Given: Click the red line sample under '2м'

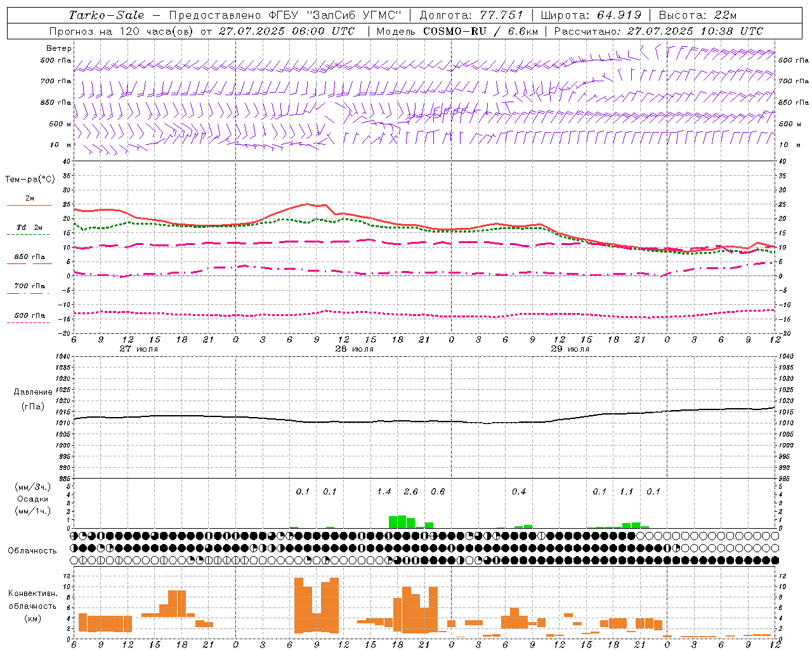Looking at the screenshot, I should coord(29,205).
